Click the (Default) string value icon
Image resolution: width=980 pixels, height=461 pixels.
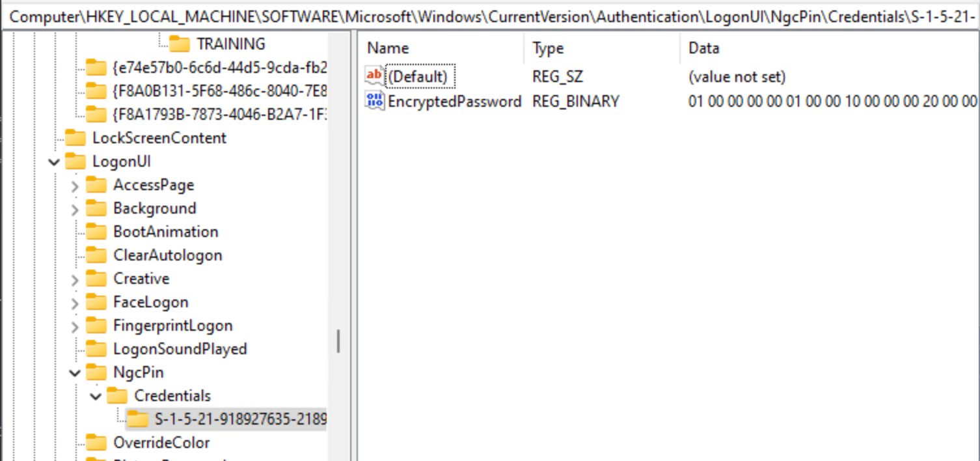click(375, 76)
